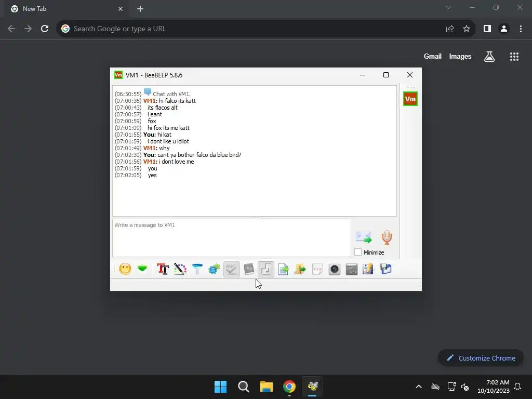Share this page from the address bar

coord(450,29)
